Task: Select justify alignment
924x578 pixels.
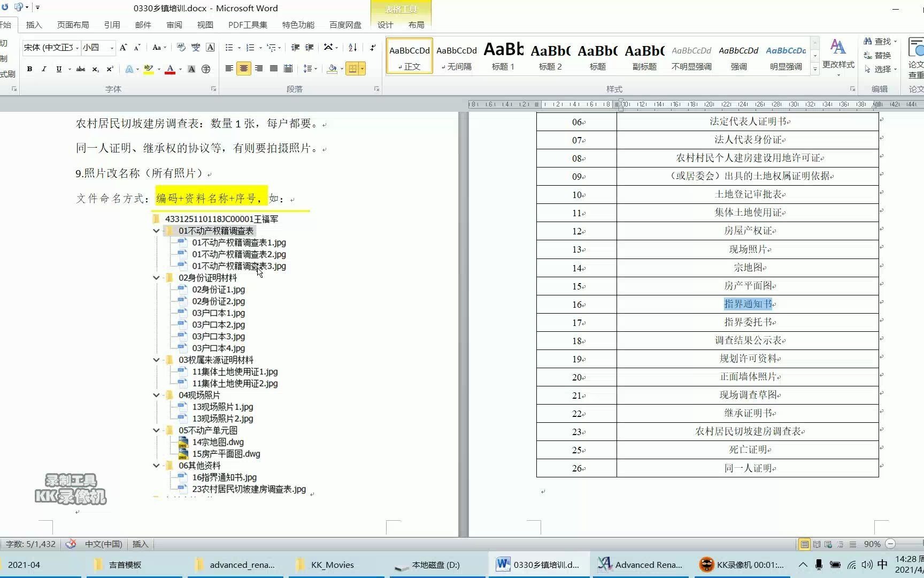Action: click(x=274, y=69)
